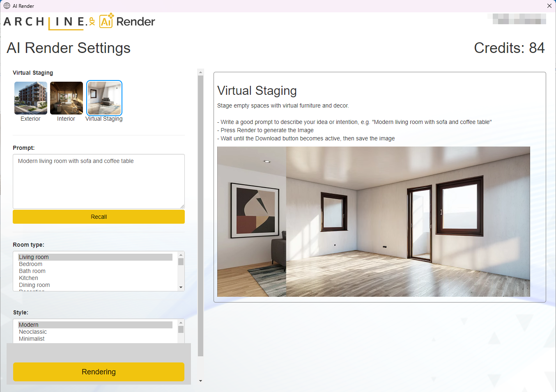Viewport: 556px width, 392px height.
Task: Pick Kitchen as room type
Action: pos(28,278)
